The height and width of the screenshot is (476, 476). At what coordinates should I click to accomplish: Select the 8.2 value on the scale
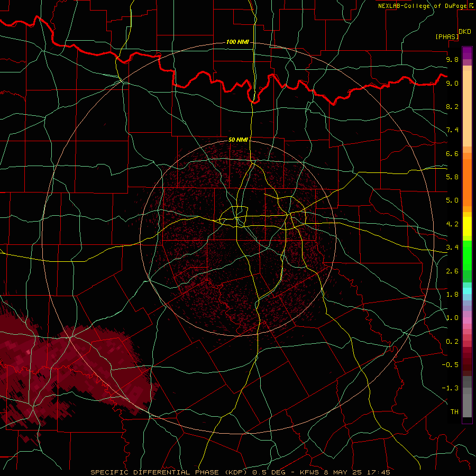[x=452, y=106]
